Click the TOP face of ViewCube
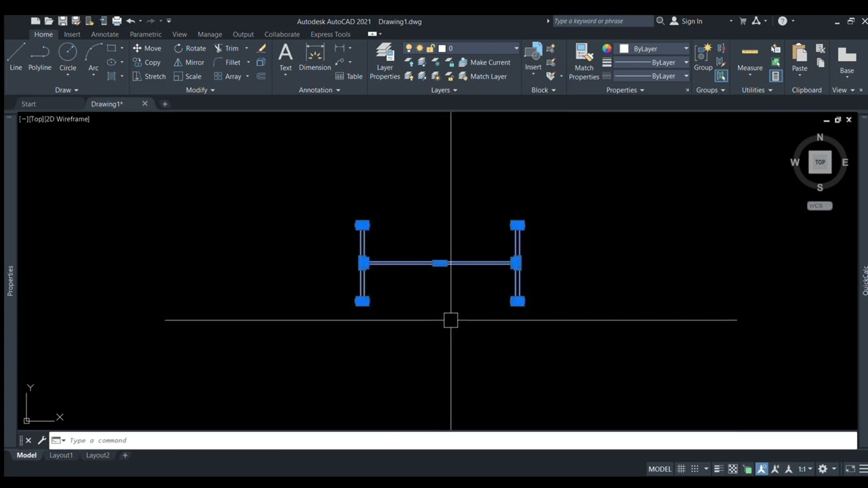The width and height of the screenshot is (868, 488). (820, 162)
